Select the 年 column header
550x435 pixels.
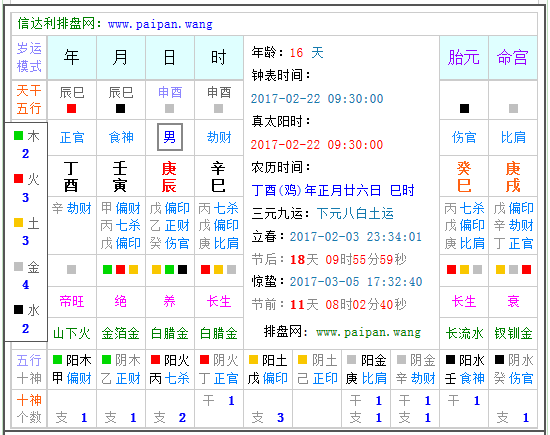[x=72, y=57]
